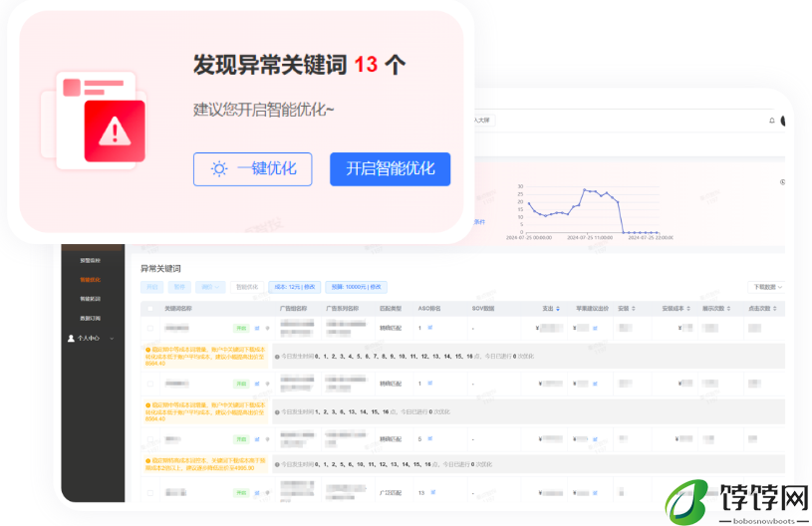Click the 暂停 batch button above the table

coord(179,287)
